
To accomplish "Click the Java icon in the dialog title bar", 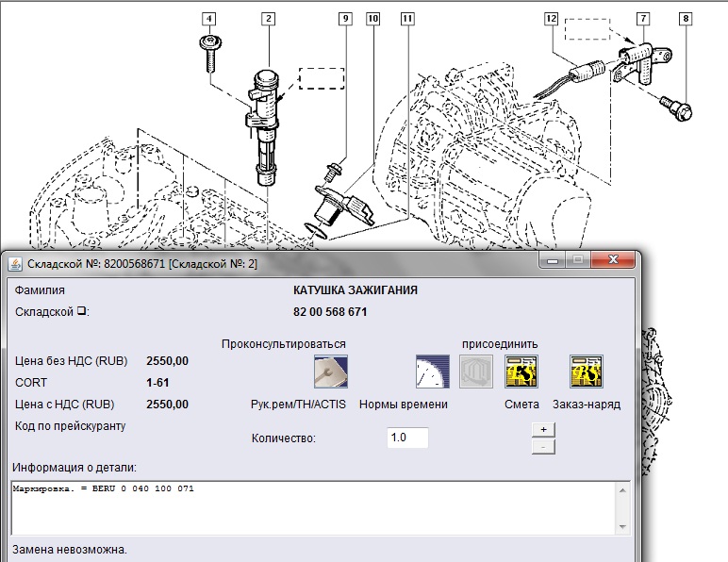I will click(14, 262).
